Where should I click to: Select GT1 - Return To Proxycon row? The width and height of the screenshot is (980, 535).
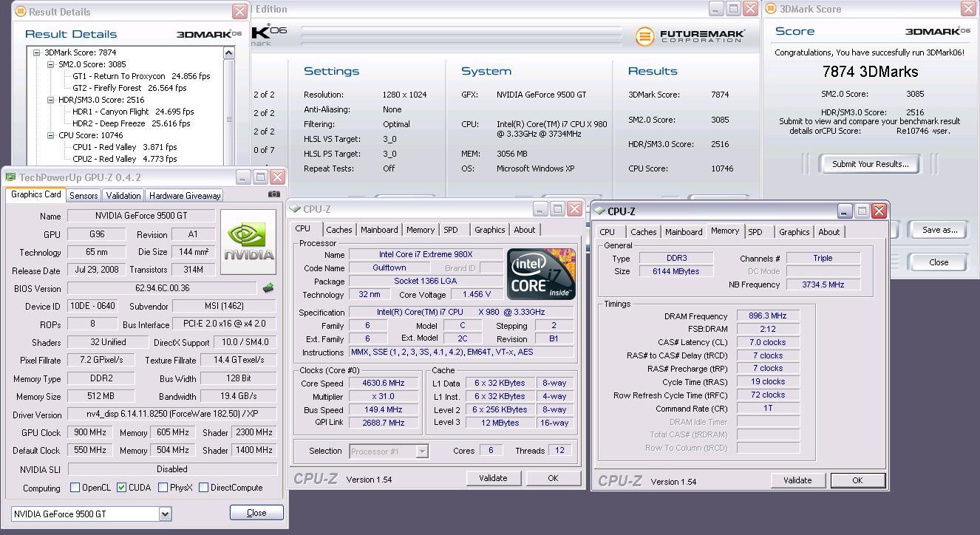point(141,76)
